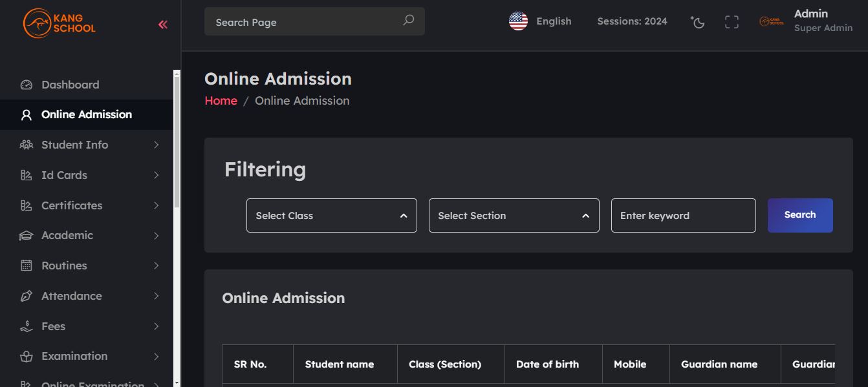The image size is (868, 387).
Task: Click sidebar scrollbar up arrow
Action: click(177, 74)
